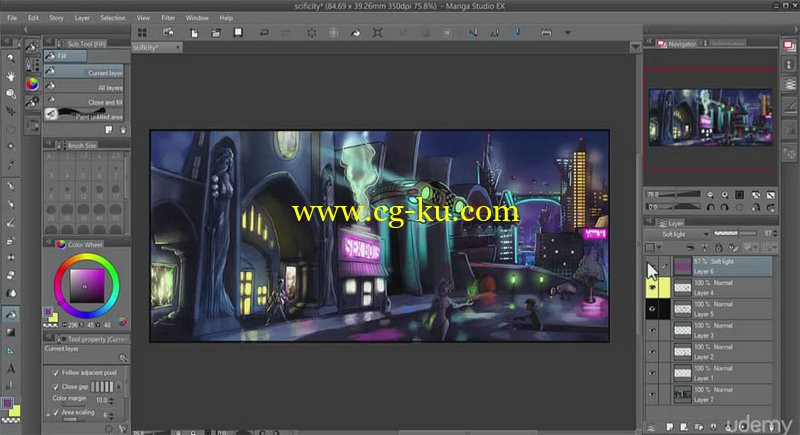800x435 pixels.
Task: Select the Zoom magnifier tool in left toolbar
Action: (10, 58)
